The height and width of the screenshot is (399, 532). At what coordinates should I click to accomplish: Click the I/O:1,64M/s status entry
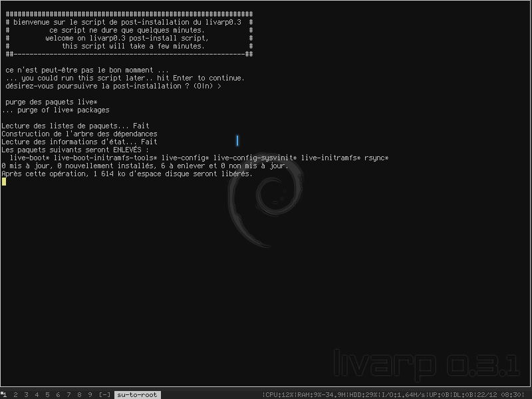[404, 394]
